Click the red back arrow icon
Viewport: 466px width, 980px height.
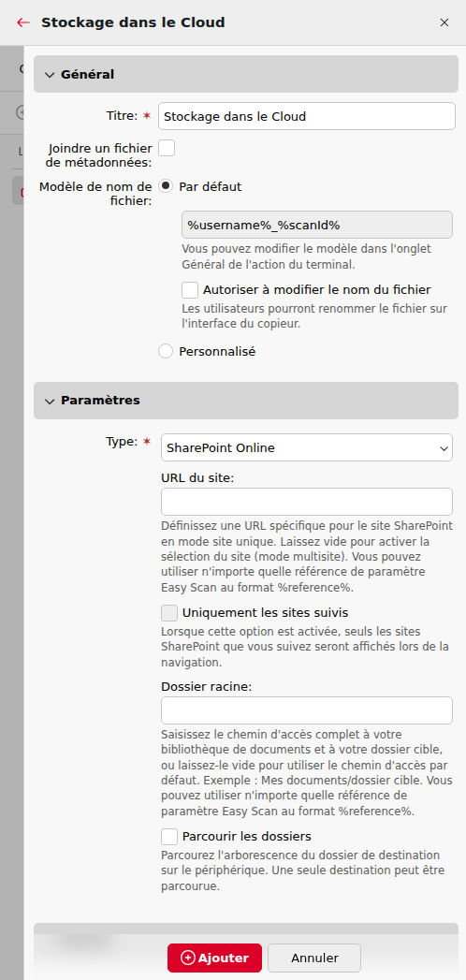[x=23, y=22]
